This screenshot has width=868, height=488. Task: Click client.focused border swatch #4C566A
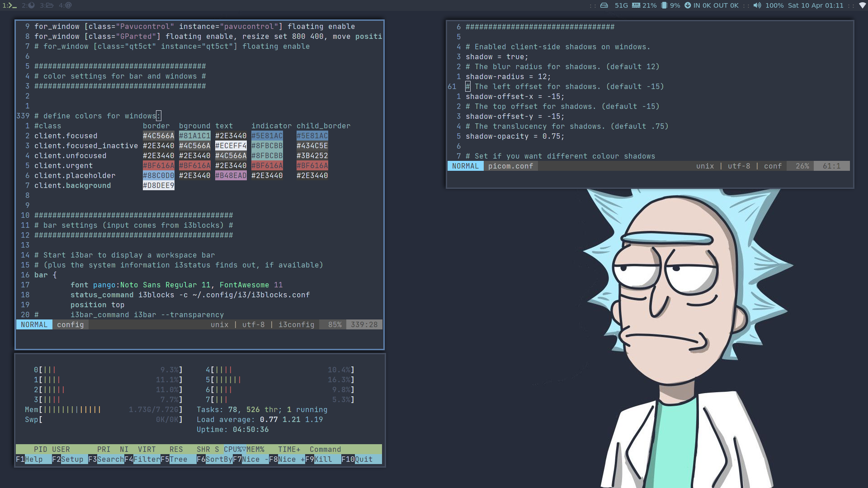[158, 136]
